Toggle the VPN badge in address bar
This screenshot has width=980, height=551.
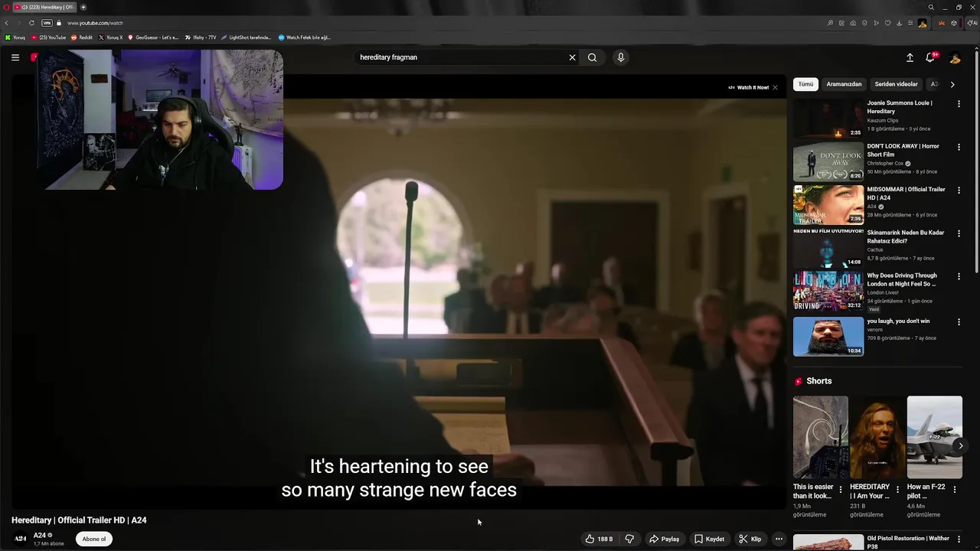click(x=47, y=23)
